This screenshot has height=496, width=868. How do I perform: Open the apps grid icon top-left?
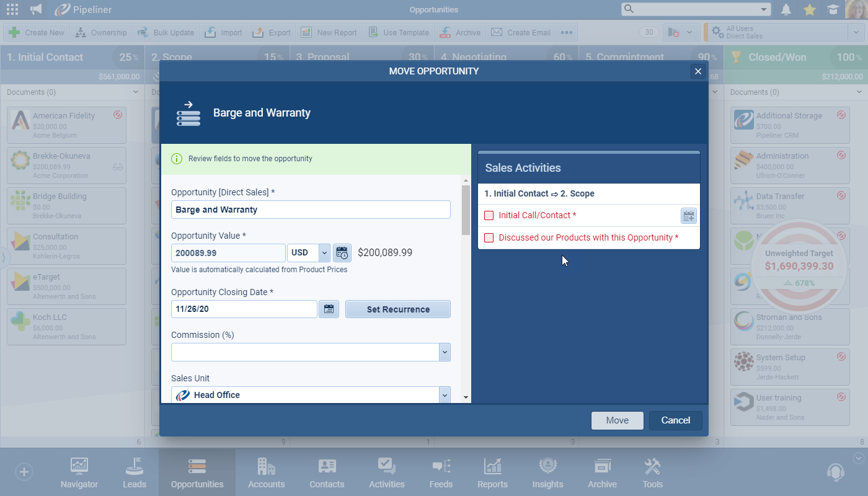pos(12,9)
